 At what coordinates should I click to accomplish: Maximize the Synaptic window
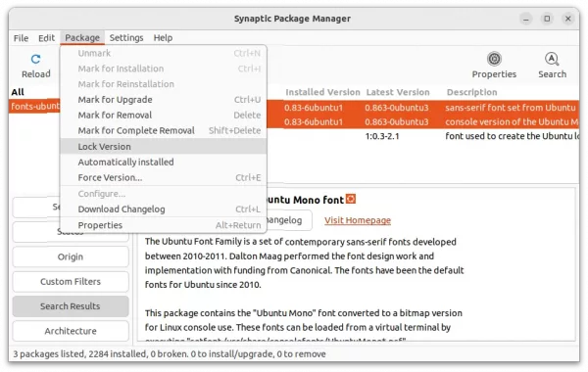pyautogui.click(x=547, y=19)
